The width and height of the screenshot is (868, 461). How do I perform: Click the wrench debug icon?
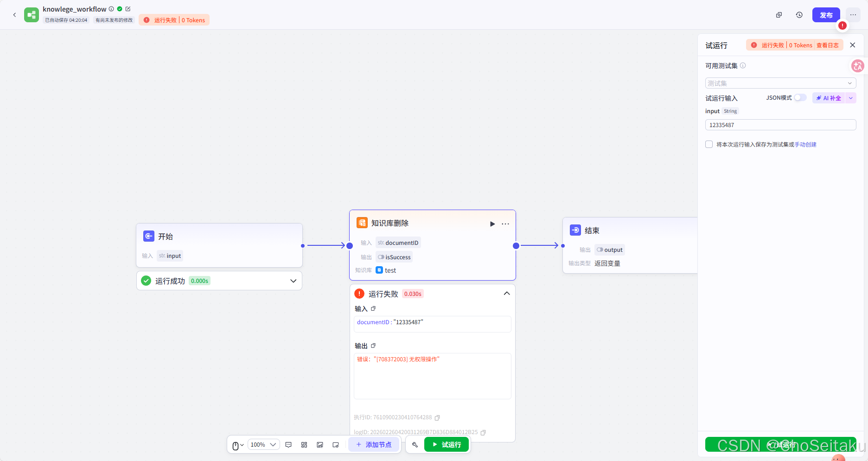click(415, 445)
